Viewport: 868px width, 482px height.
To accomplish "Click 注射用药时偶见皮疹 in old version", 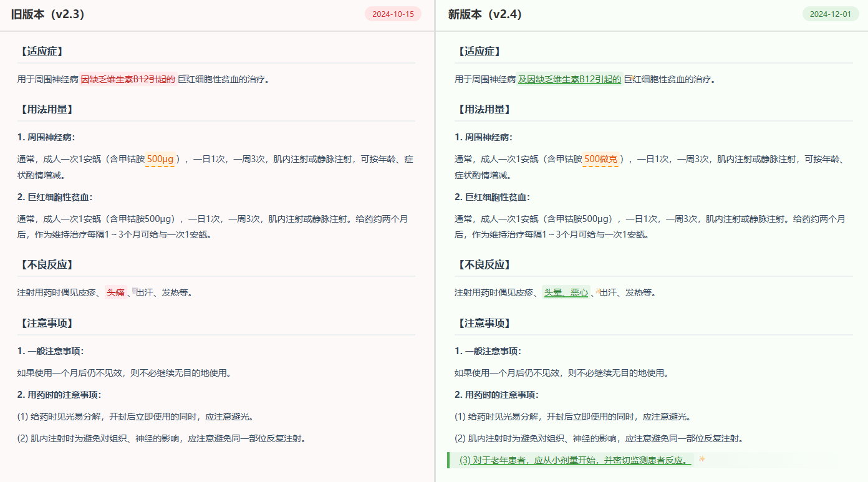I will click(56, 292).
